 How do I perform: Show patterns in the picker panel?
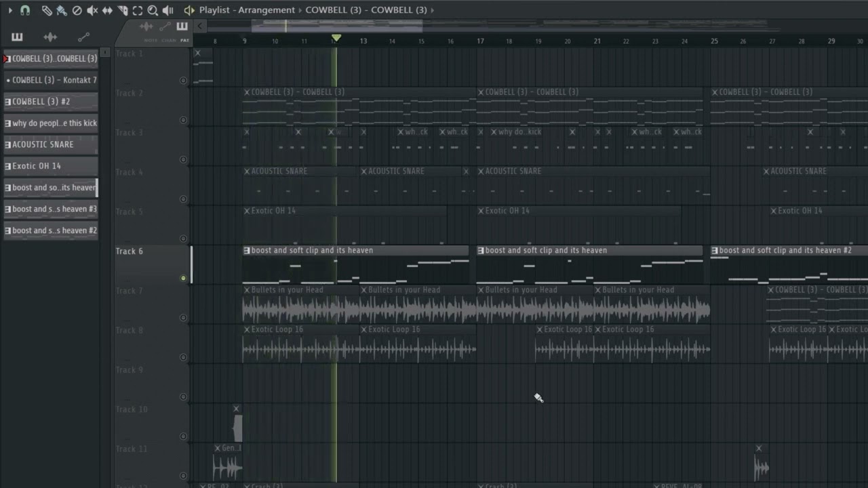[x=17, y=37]
